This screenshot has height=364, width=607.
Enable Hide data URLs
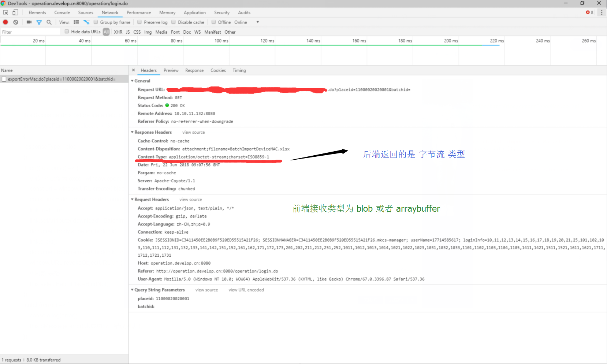[67, 31]
